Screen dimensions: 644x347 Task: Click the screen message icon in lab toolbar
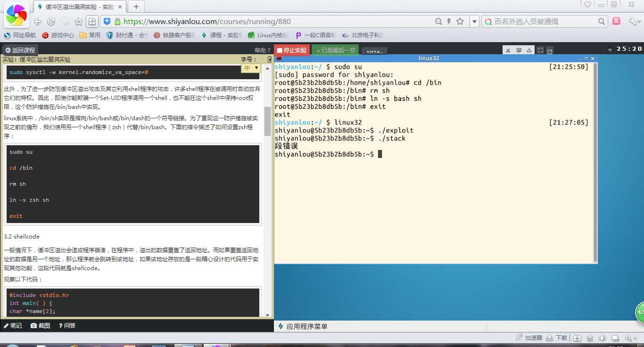(x=519, y=50)
